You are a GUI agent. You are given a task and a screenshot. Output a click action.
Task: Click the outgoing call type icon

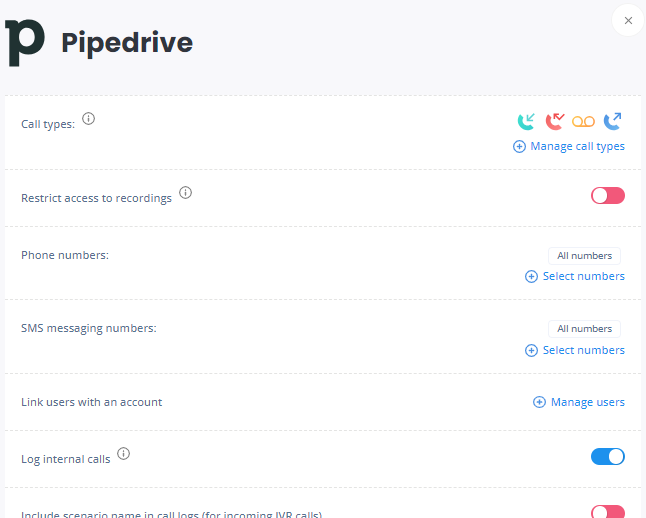tap(613, 122)
